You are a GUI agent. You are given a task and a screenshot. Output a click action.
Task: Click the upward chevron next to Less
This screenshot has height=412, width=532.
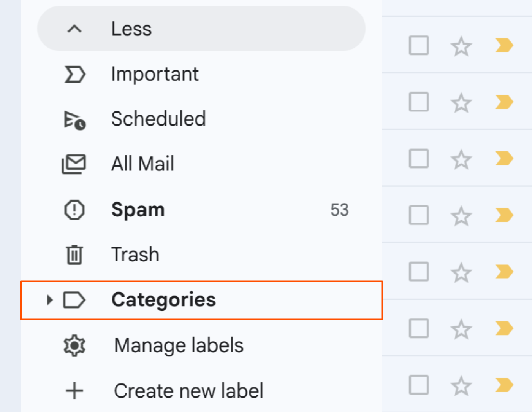pyautogui.click(x=74, y=29)
